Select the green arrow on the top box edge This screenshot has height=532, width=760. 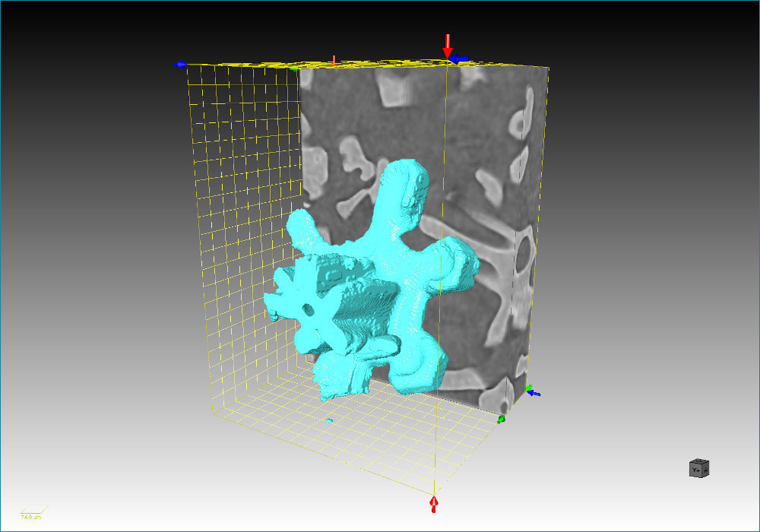pos(293,68)
